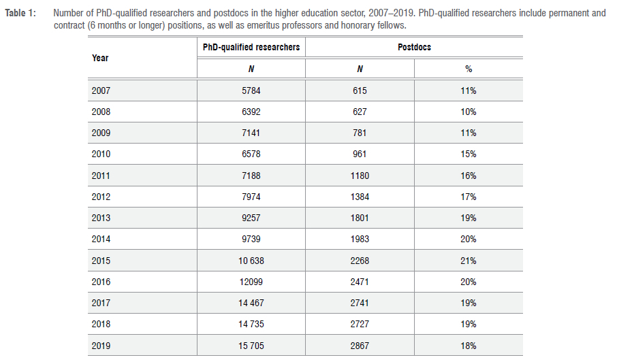Click the researcher count 5784
617x364 pixels.
pyautogui.click(x=251, y=90)
